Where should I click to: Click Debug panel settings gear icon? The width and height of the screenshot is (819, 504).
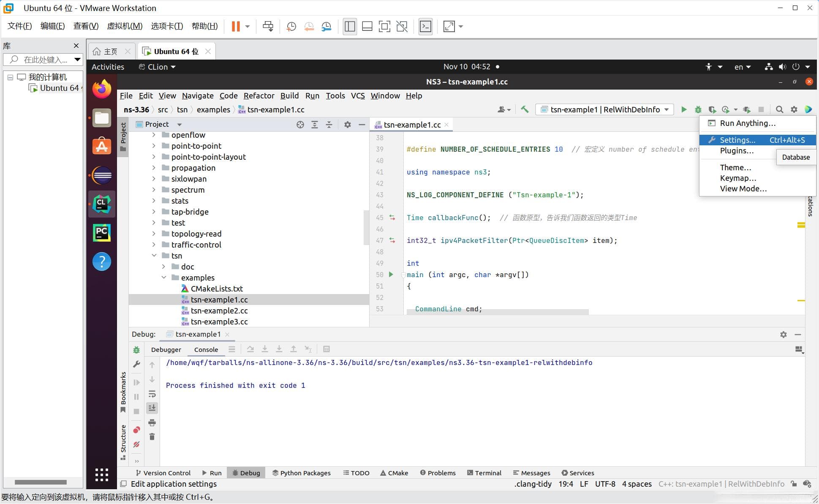click(x=784, y=334)
